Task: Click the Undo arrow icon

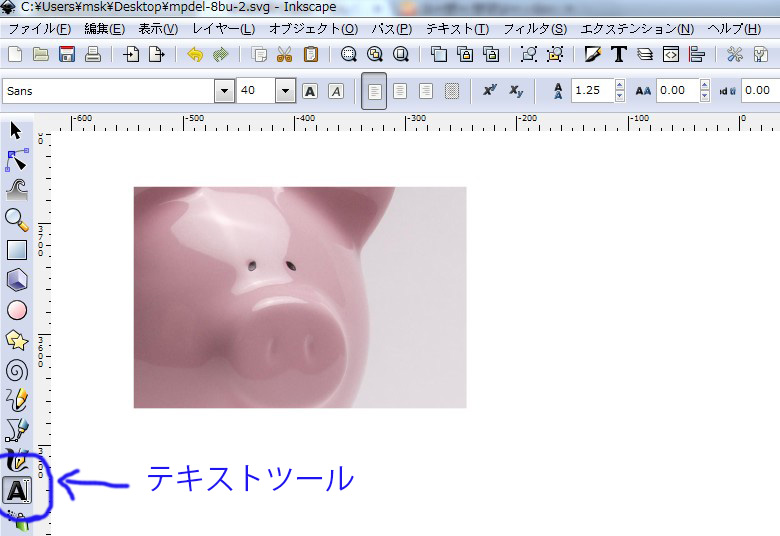Action: (195, 54)
